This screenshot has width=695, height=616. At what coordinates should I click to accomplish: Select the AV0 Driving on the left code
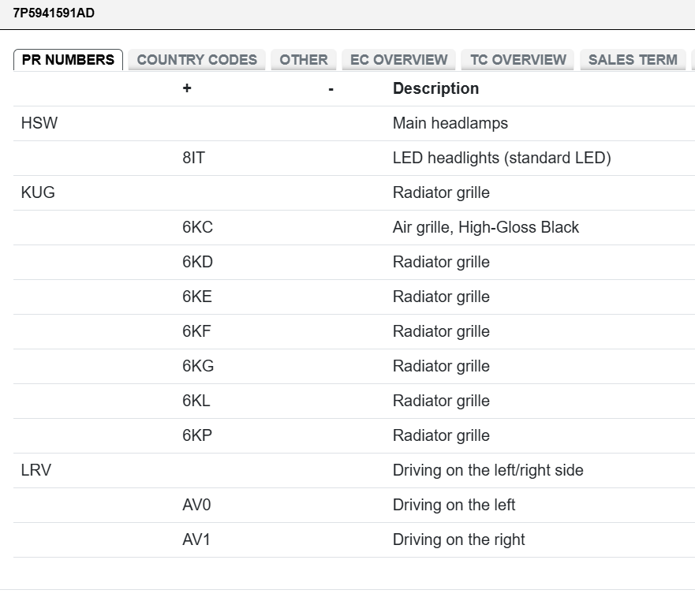click(196, 505)
